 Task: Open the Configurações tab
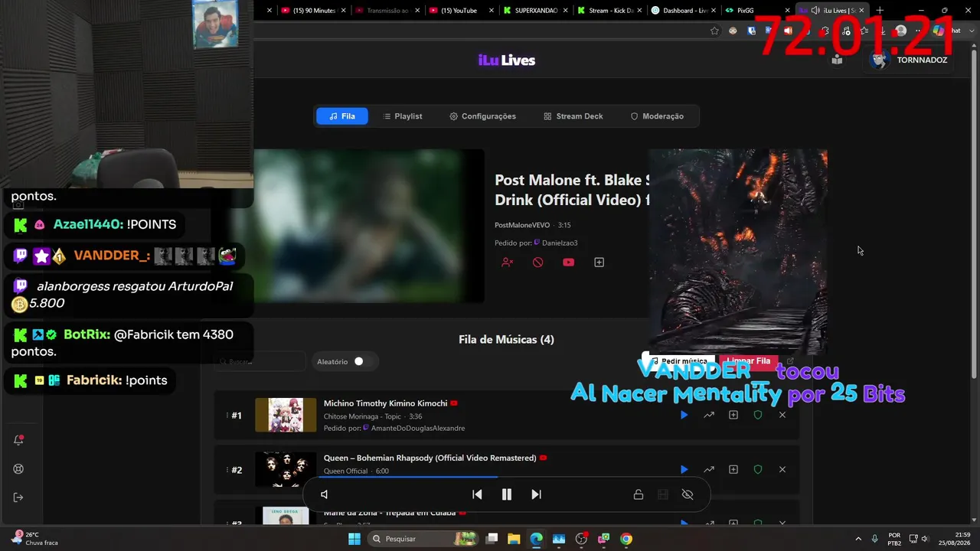coord(482,116)
